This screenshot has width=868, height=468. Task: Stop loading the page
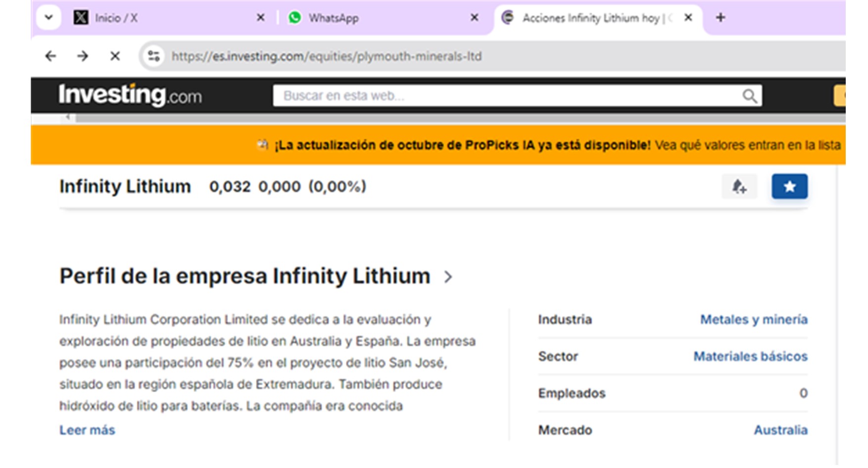pyautogui.click(x=115, y=56)
